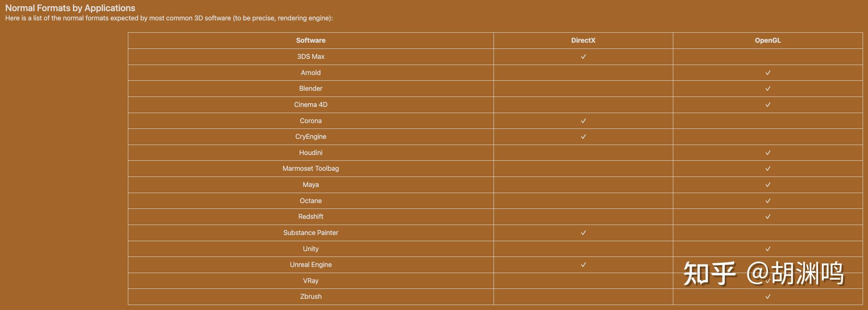
Task: Click the Normal Formats by Applications heading
Action: [70, 8]
